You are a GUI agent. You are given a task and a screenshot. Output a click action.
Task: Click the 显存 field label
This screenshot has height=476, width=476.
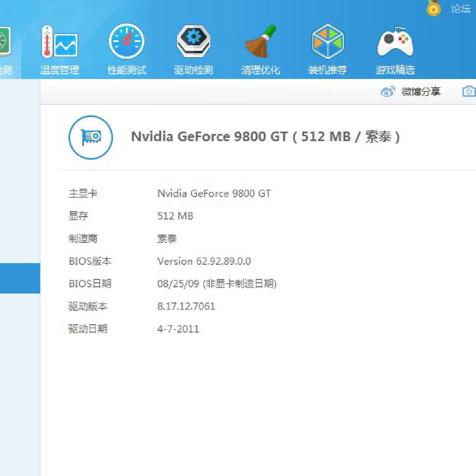(78, 216)
